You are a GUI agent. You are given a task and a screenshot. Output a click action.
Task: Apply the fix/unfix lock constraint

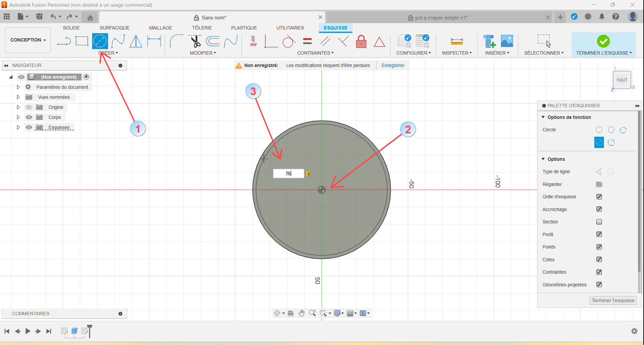(361, 41)
